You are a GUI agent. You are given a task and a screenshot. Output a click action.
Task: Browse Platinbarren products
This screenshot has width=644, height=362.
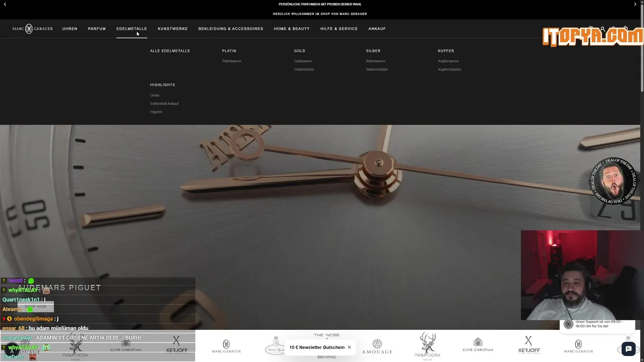(231, 61)
